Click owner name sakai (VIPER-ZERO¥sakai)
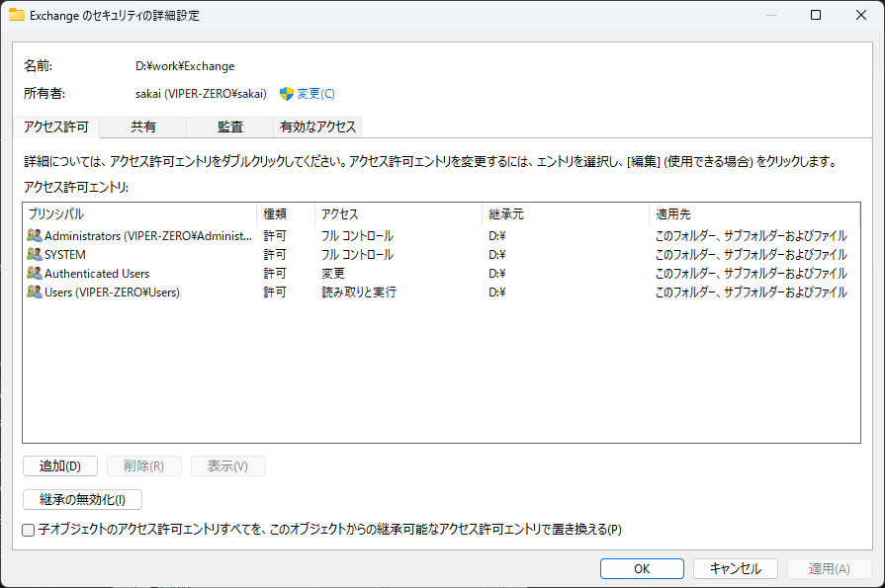This screenshot has height=588, width=885. pyautogui.click(x=201, y=94)
